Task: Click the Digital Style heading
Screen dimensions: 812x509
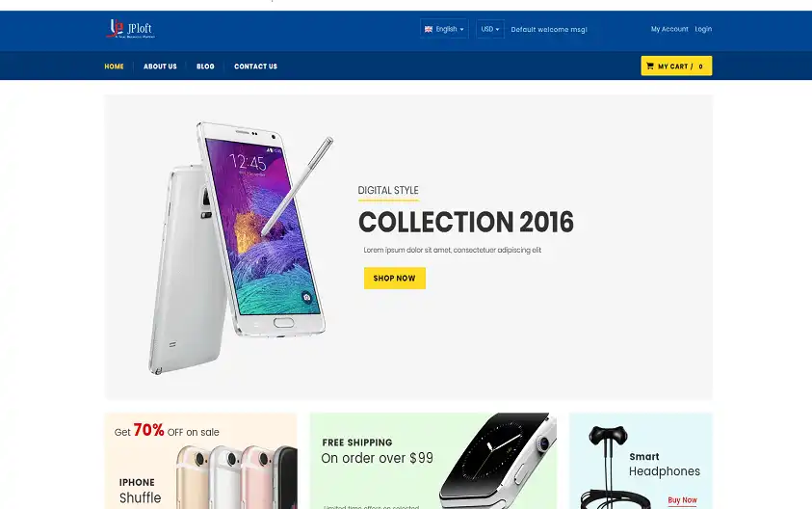Action: click(388, 190)
